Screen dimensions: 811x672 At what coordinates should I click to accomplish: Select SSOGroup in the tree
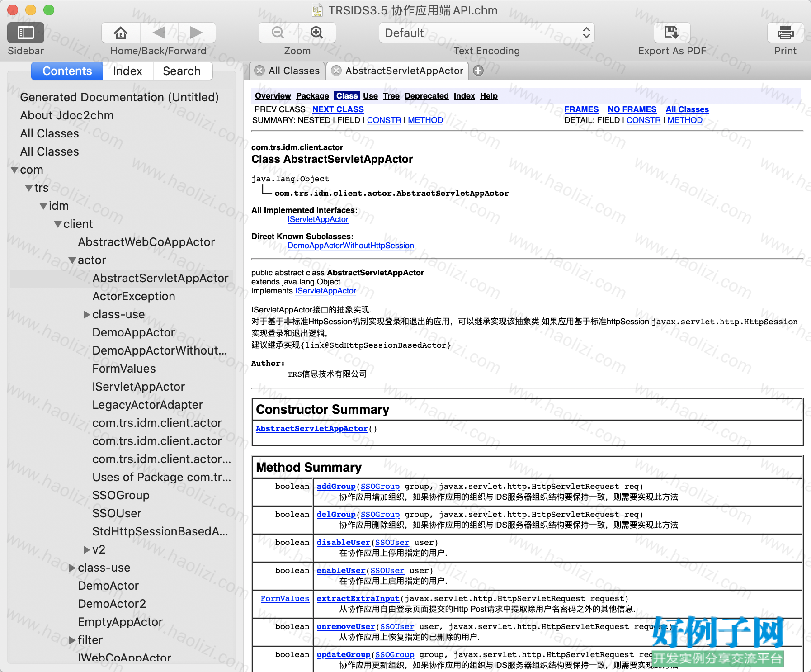click(x=121, y=496)
